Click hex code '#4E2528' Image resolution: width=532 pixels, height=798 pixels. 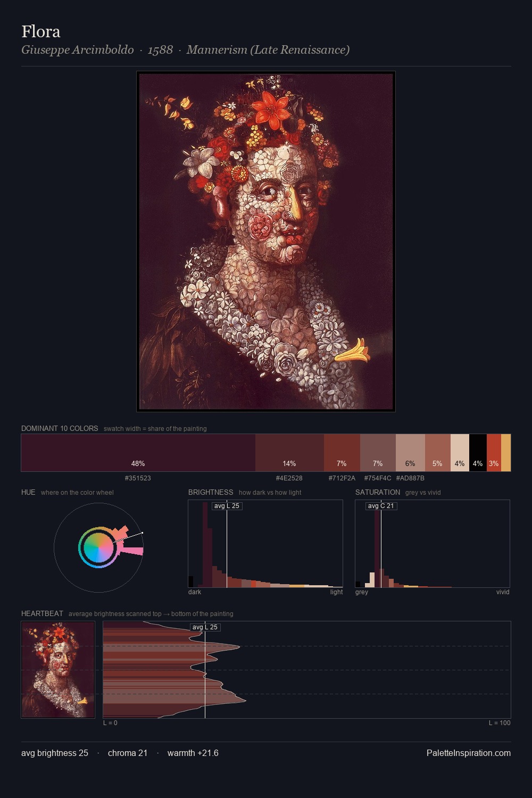click(x=289, y=478)
